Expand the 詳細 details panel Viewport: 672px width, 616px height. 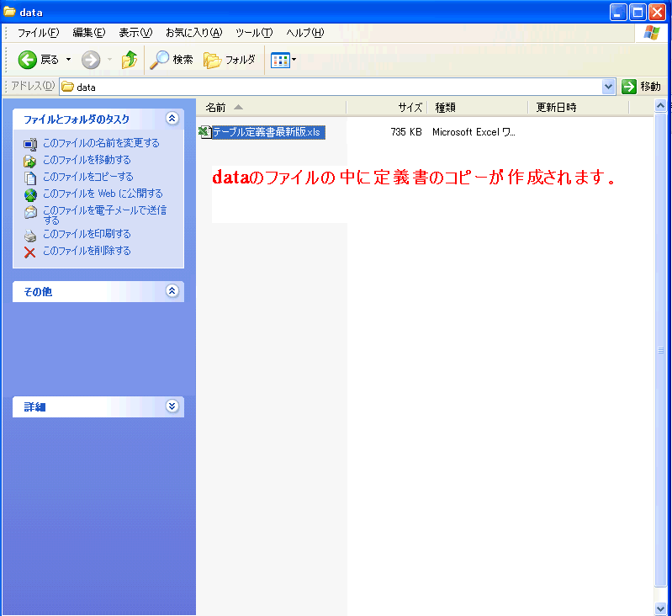click(172, 406)
